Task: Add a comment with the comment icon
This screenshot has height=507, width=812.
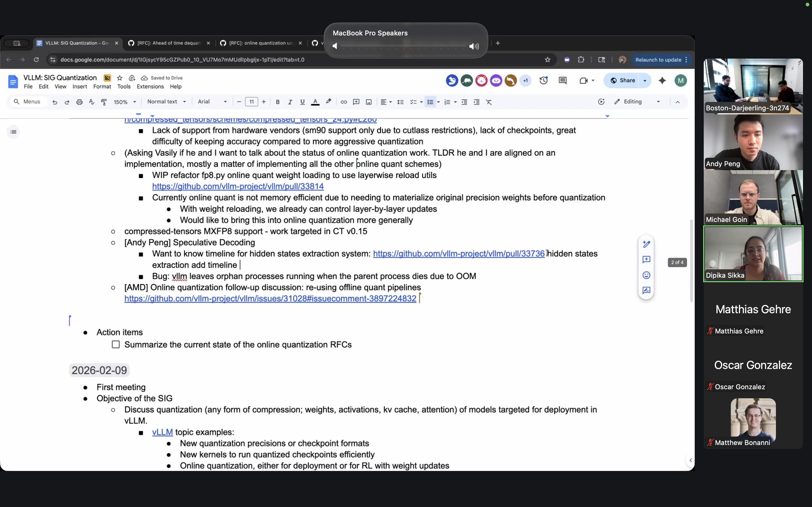Action: pyautogui.click(x=356, y=102)
